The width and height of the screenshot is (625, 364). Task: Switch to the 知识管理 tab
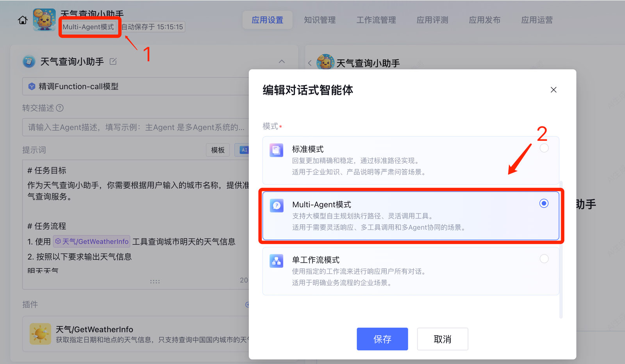click(320, 20)
